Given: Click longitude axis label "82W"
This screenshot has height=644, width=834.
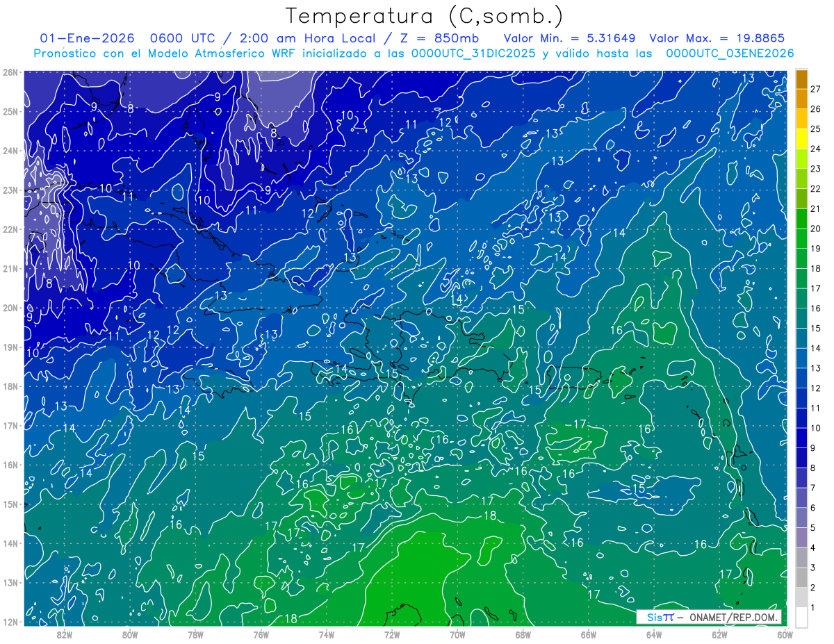Looking at the screenshot, I should [64, 634].
